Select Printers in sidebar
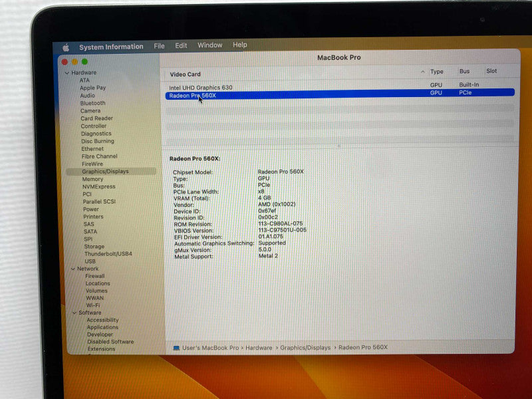Image resolution: width=532 pixels, height=399 pixels. point(93,217)
